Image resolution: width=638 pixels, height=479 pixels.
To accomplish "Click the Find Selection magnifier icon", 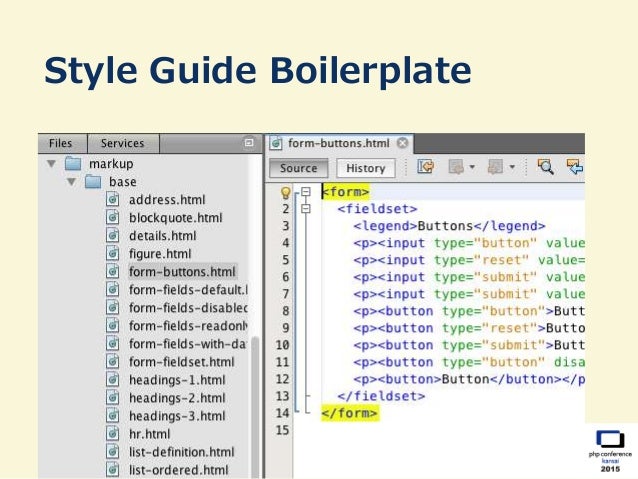I will click(x=546, y=168).
